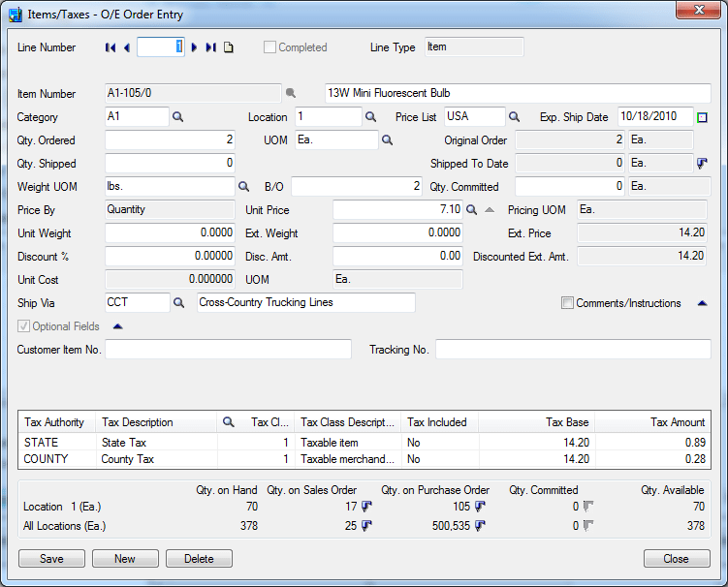This screenshot has height=587, width=728.
Task: Click 'Taxable item' class description cell
Action: (348, 443)
